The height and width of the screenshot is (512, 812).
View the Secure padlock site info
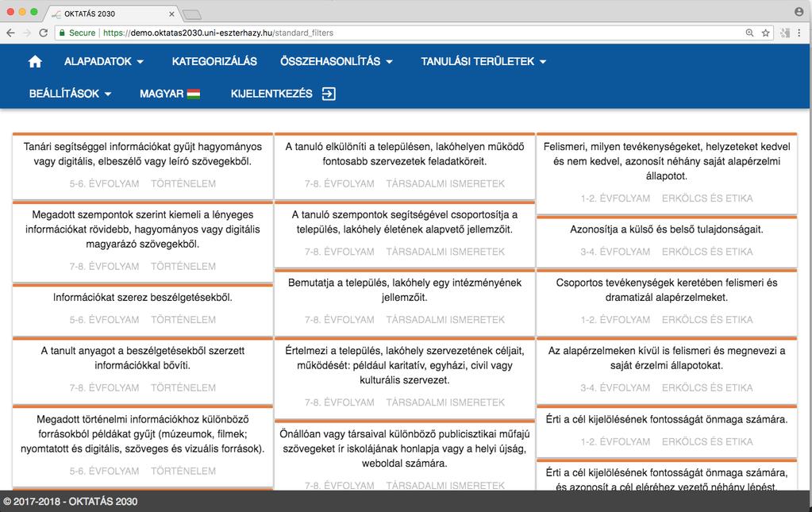tap(78, 33)
